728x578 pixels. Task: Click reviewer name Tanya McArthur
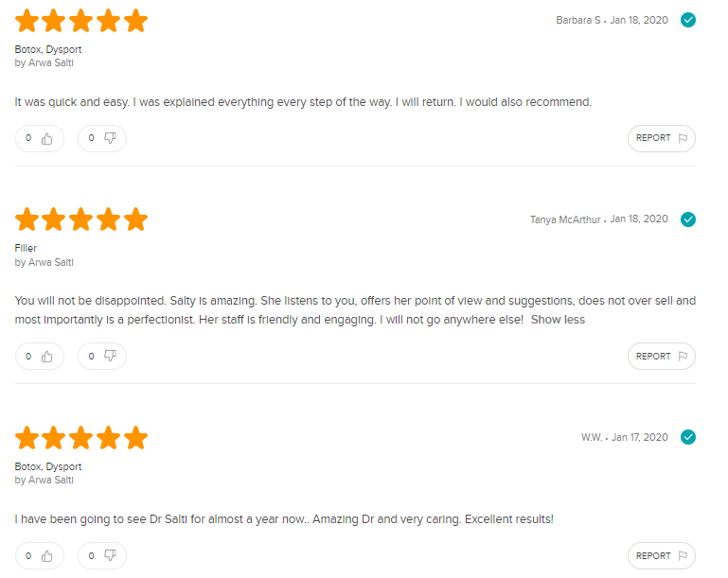pyautogui.click(x=564, y=219)
